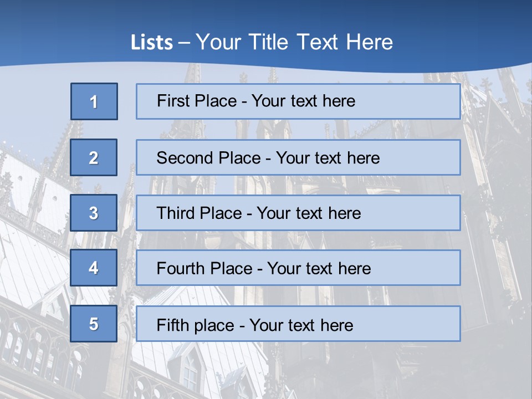Click the number 3 box
This screenshot has width=532, height=399.
click(x=94, y=213)
